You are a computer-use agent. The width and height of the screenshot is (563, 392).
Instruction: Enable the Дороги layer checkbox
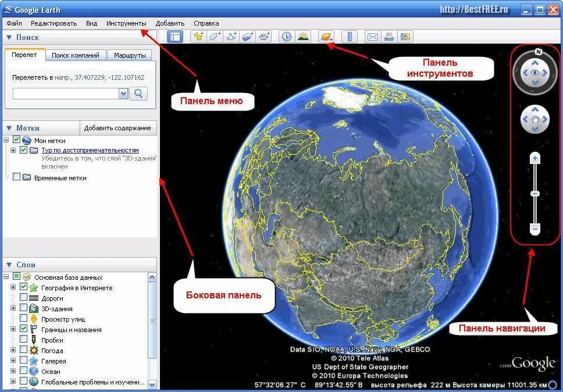pos(24,297)
